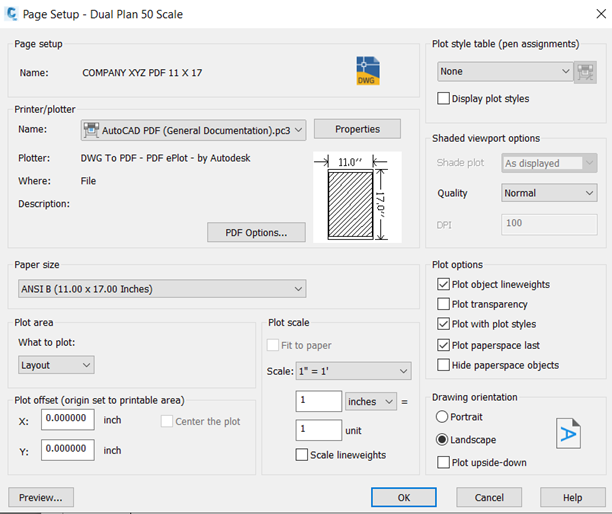Click the plot offset Y input field
Screen dimensions: 612x514
coord(68,450)
